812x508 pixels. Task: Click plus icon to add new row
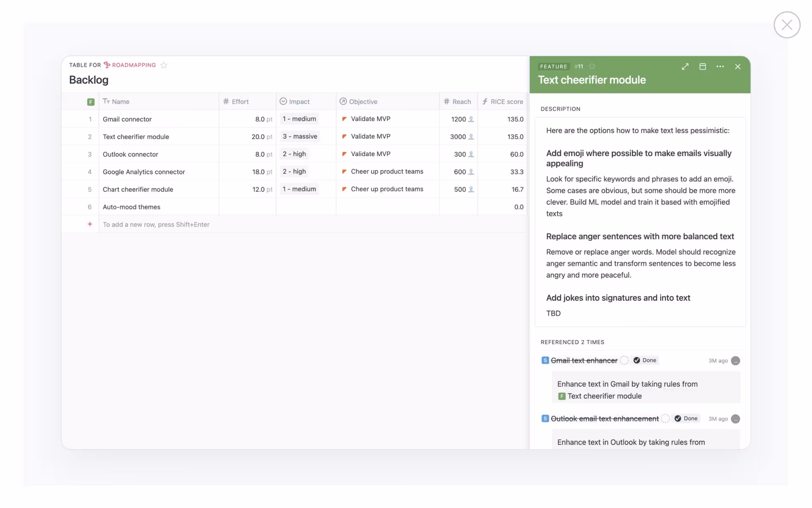coord(90,224)
